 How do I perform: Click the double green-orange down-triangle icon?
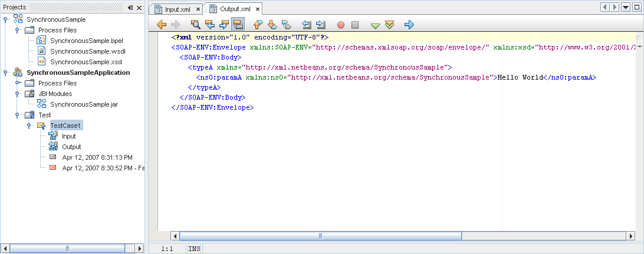(x=389, y=25)
